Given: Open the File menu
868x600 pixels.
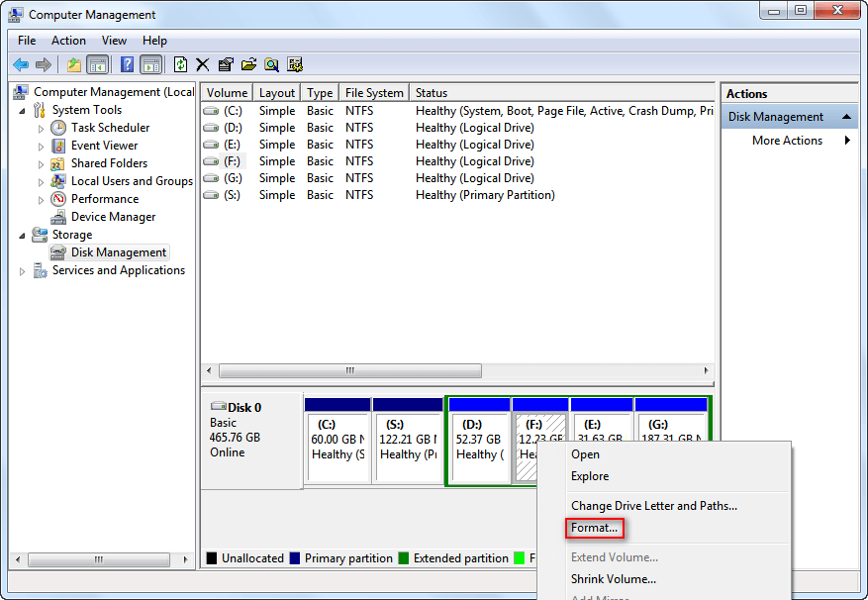Looking at the screenshot, I should pyautogui.click(x=27, y=41).
